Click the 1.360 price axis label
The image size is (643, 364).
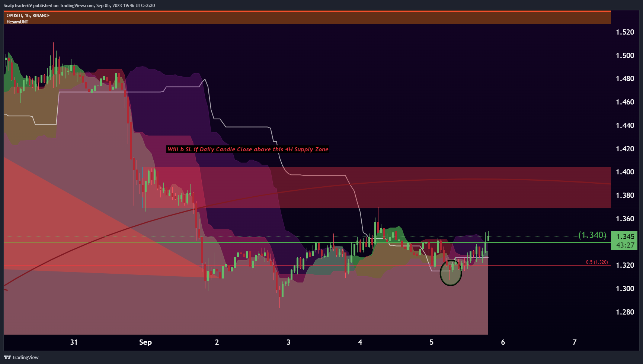pyautogui.click(x=625, y=219)
